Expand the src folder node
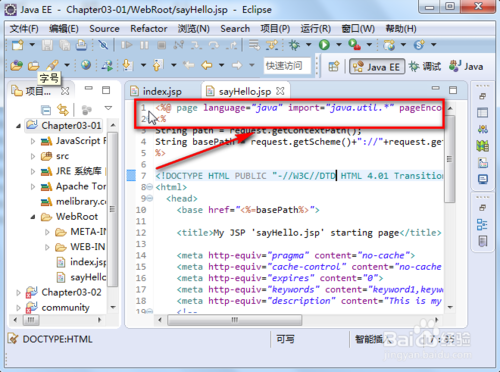This screenshot has height=372, width=500. click(x=33, y=156)
